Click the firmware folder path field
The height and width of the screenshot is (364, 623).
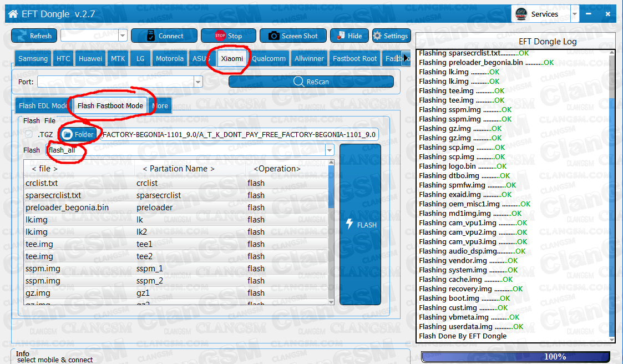[x=239, y=134]
